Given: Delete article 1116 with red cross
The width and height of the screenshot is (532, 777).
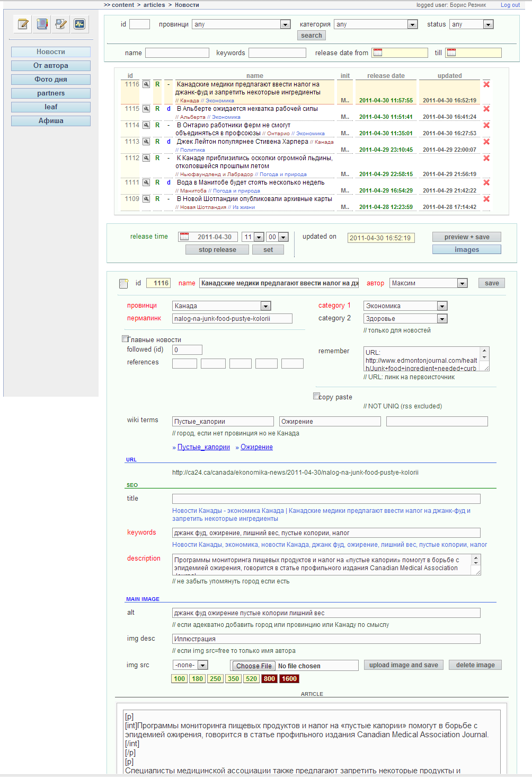Looking at the screenshot, I should pos(486,84).
